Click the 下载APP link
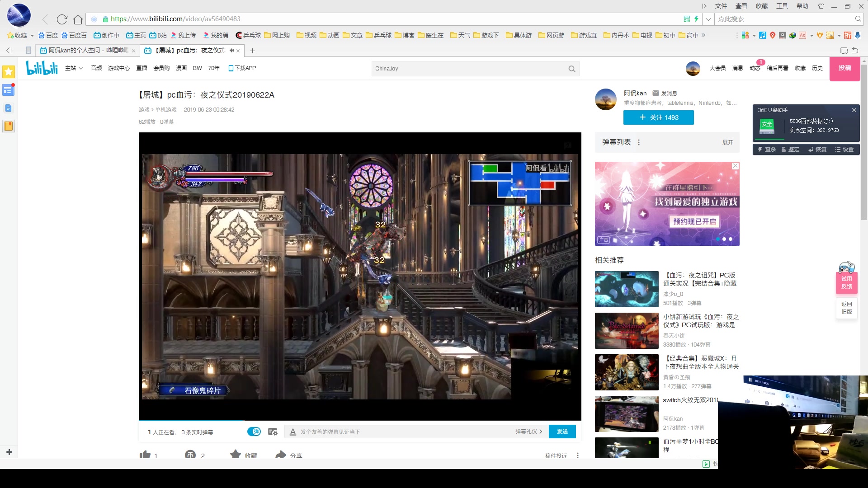868x488 pixels. click(242, 68)
